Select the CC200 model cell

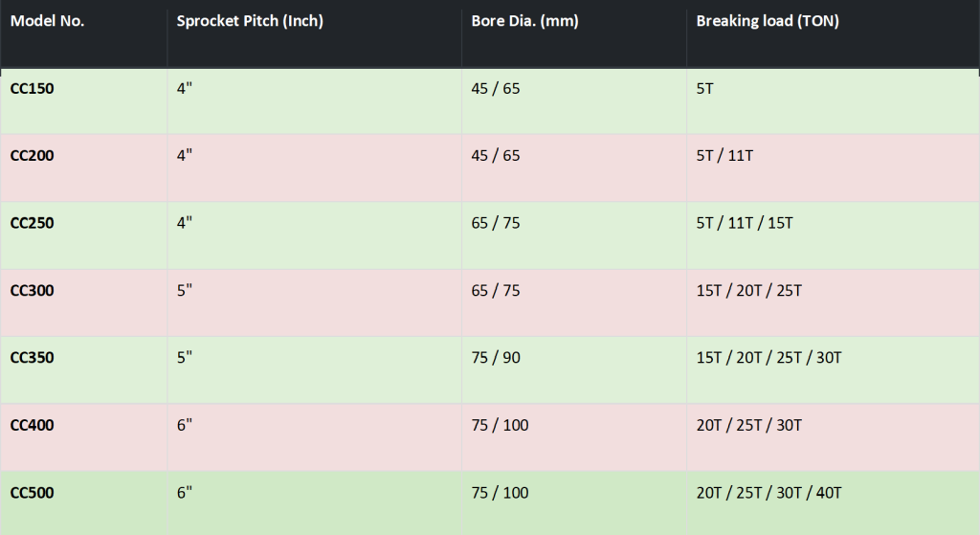[x=33, y=155]
